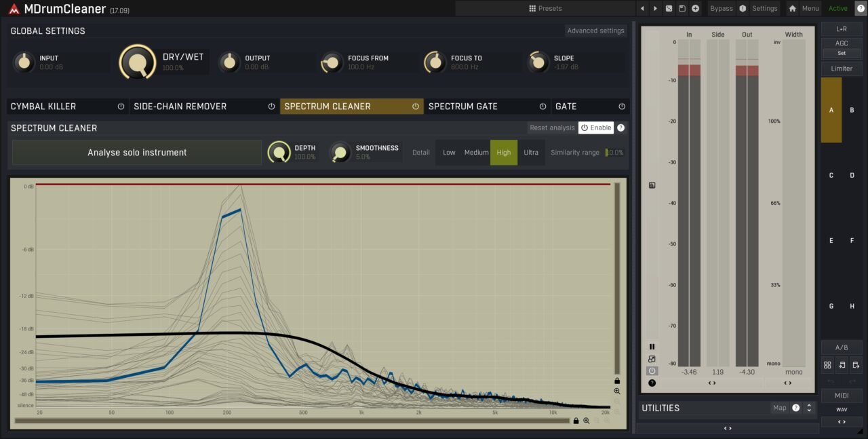Screen dimensions: 868x439
Task: Click the random preset dice icon
Action: tap(669, 8)
